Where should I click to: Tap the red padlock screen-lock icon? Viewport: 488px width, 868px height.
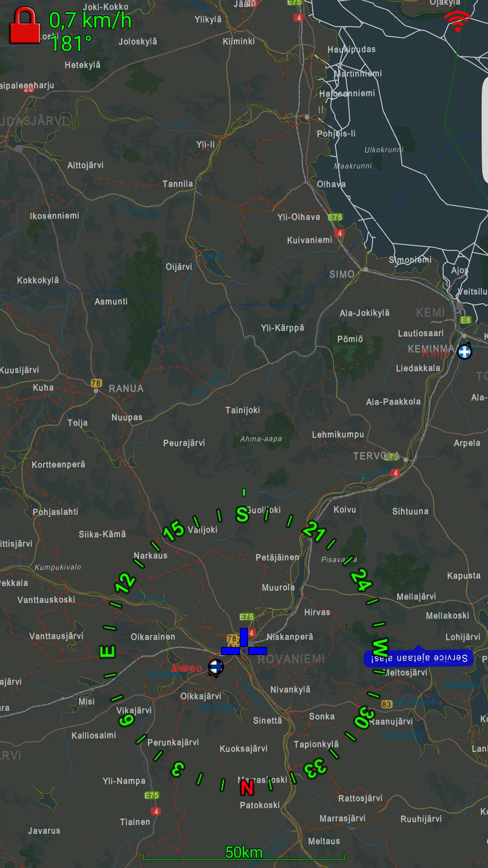25,26
